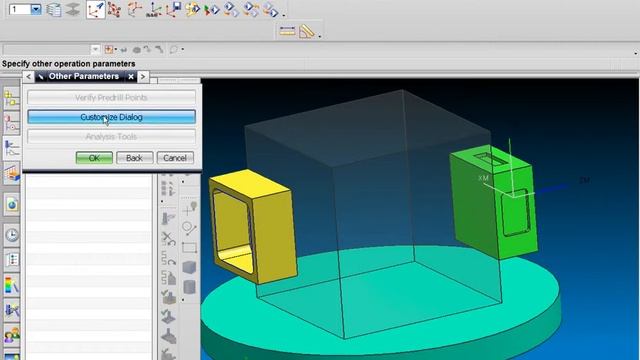Viewport: 640px width, 360px height.
Task: Click the orange snap point selection icon
Action: point(109,49)
